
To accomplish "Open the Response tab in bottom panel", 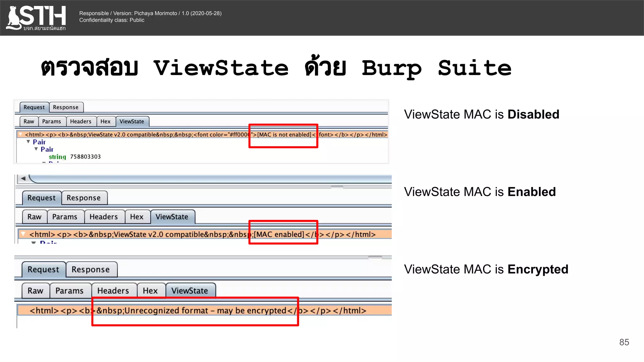I will point(92,270).
